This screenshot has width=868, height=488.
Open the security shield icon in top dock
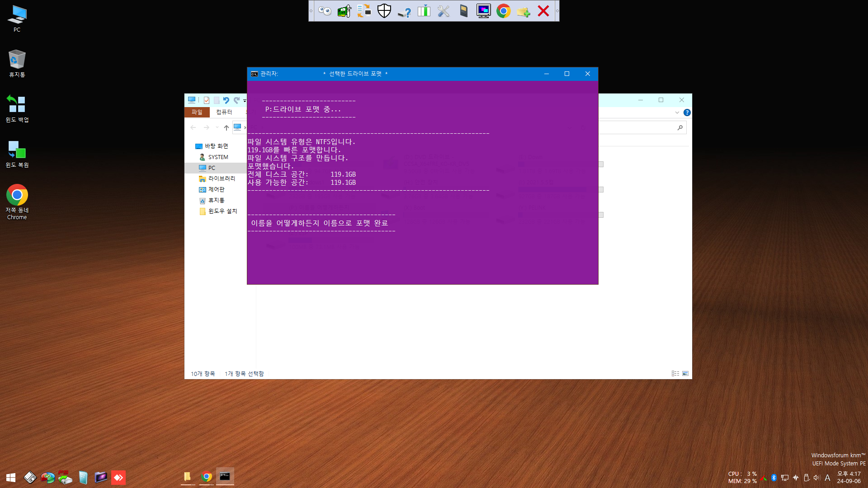tap(384, 11)
